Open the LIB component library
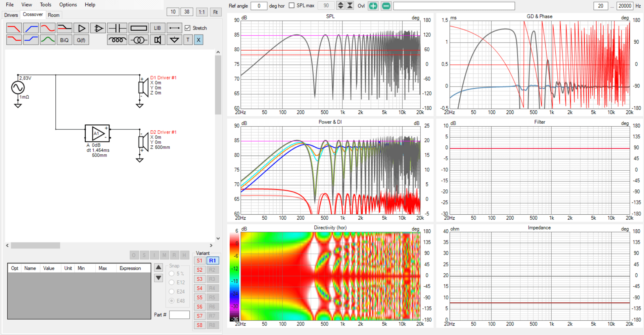Image resolution: width=644 pixels, height=335 pixels. (x=157, y=28)
